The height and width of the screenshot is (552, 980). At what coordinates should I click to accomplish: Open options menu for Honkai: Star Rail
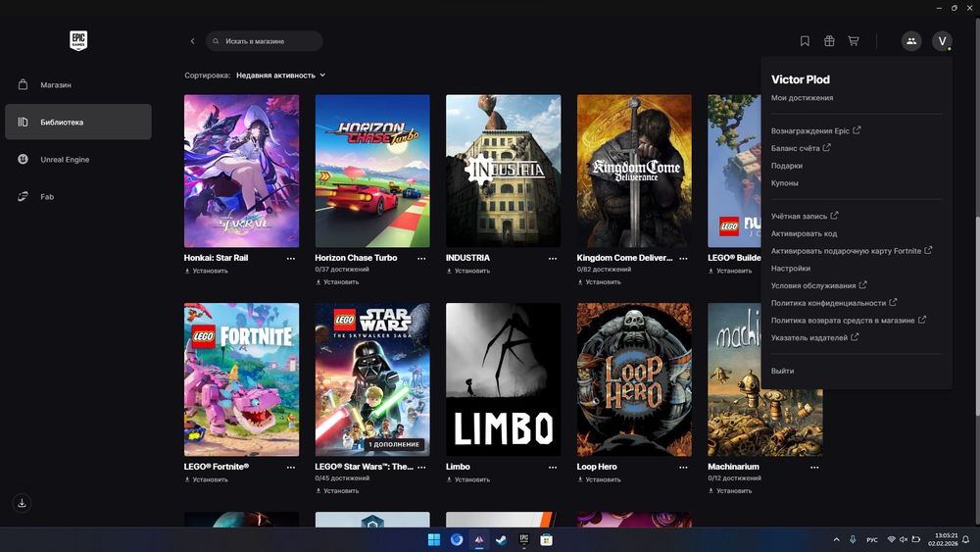[291, 258]
